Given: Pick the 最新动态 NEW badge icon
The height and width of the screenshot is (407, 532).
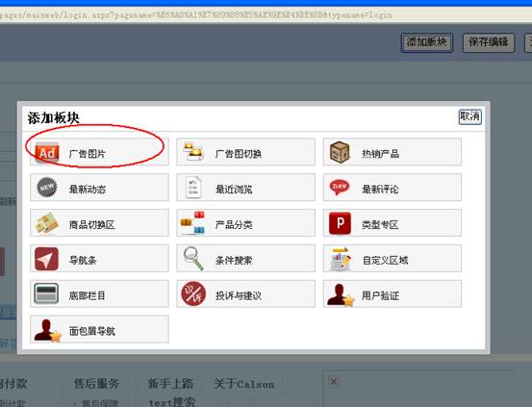Looking at the screenshot, I should [x=47, y=187].
